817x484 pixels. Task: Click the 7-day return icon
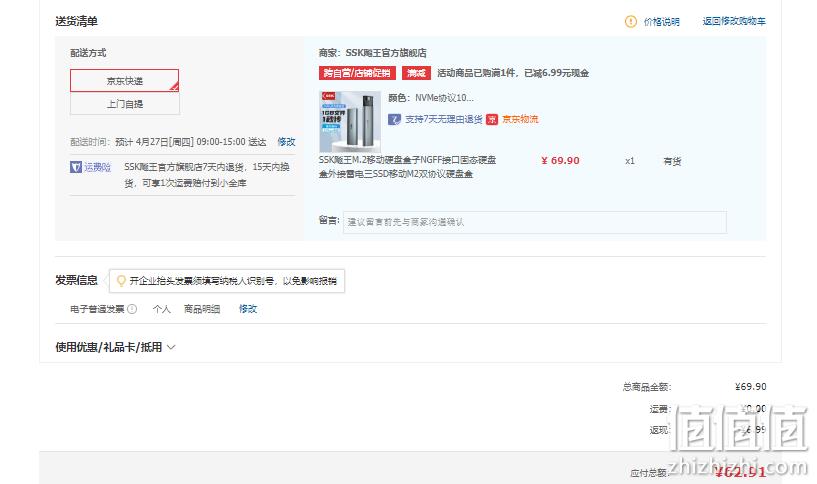[394, 119]
